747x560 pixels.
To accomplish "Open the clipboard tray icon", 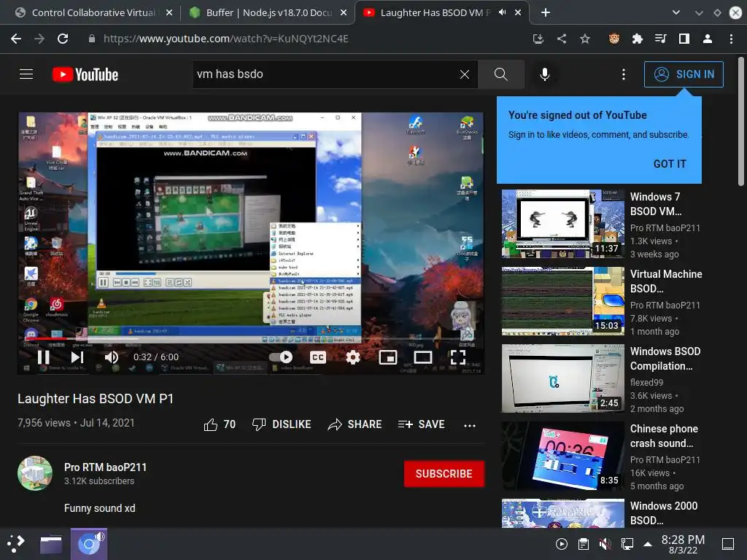I will point(583,544).
